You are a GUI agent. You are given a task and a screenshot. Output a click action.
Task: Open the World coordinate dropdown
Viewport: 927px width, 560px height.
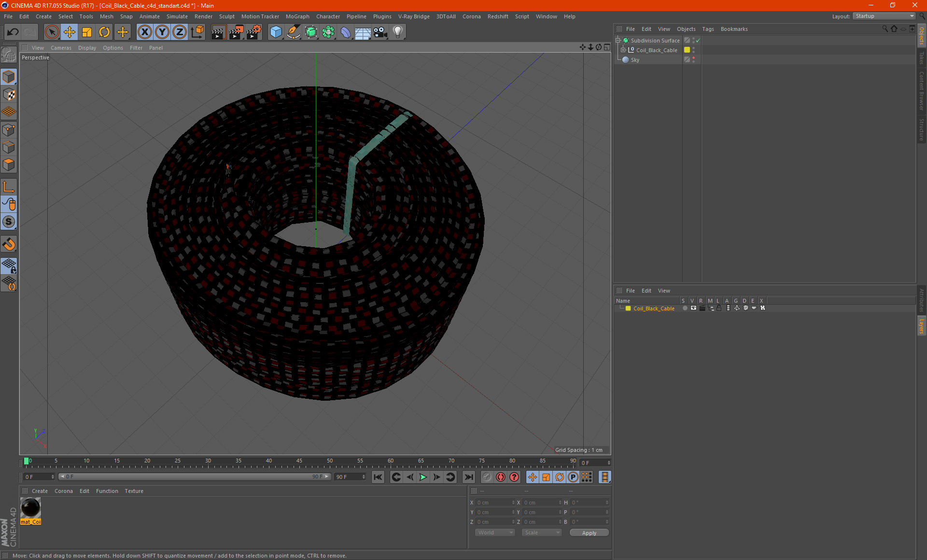tap(495, 532)
